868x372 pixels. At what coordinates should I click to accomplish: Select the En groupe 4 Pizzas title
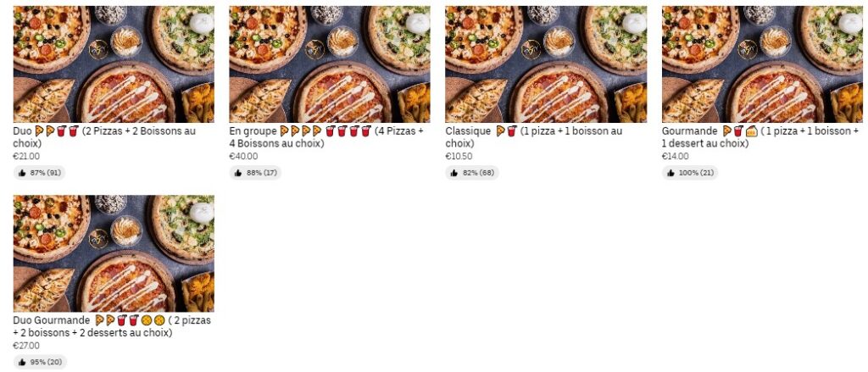[x=326, y=137]
